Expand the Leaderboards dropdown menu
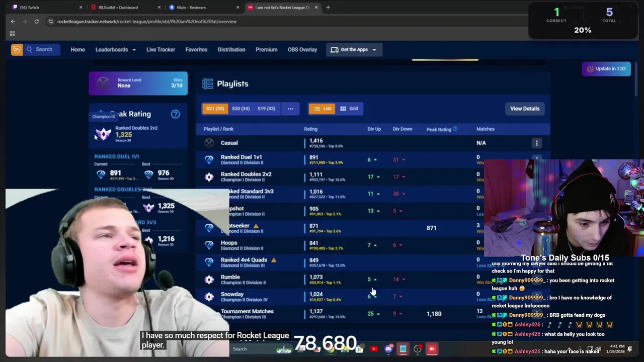Screen dimensions: 644x362 pos(116,49)
